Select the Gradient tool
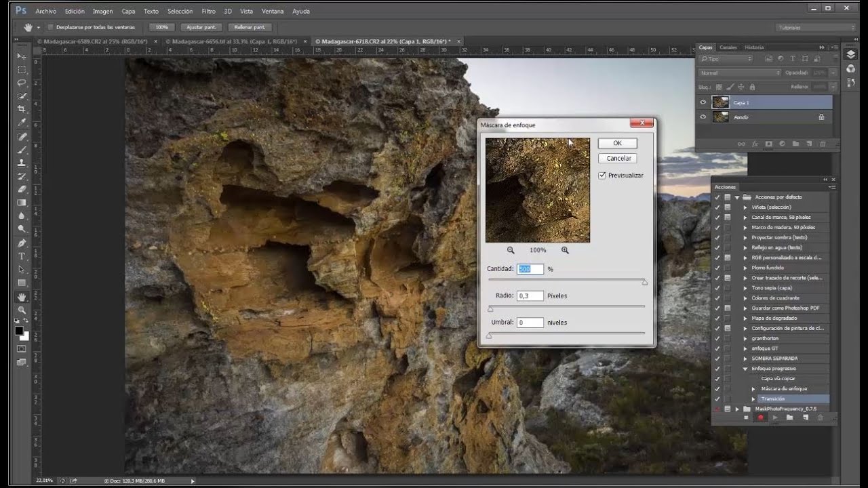868x488 pixels. point(22,203)
